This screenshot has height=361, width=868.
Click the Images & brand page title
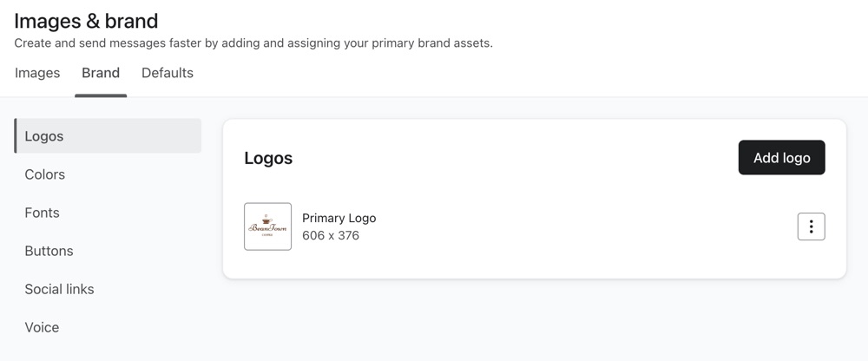click(x=86, y=20)
